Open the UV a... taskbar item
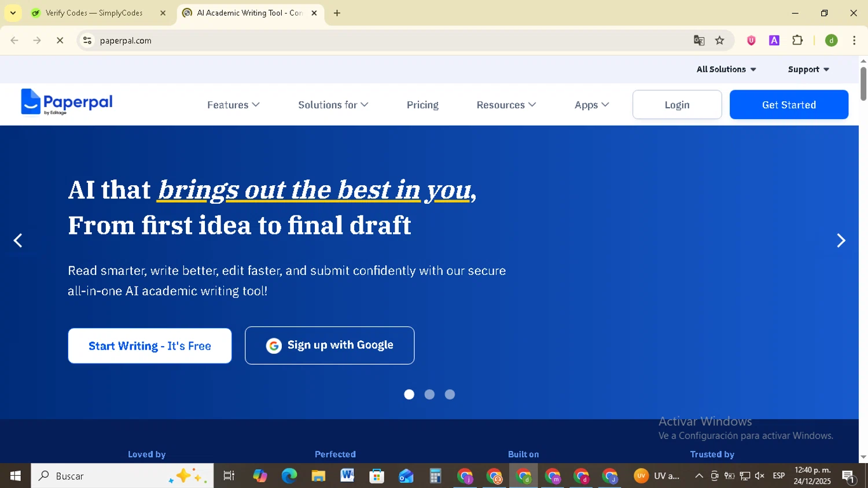 656,476
